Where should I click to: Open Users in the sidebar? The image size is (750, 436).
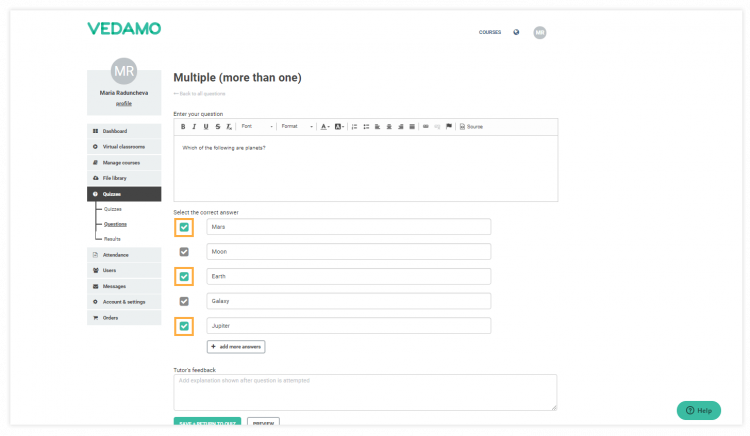click(124, 271)
